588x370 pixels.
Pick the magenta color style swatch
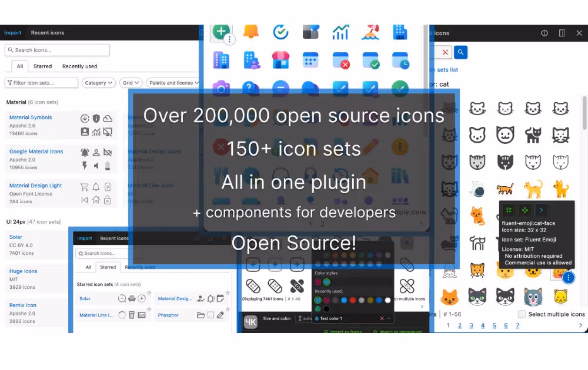[x=318, y=282]
